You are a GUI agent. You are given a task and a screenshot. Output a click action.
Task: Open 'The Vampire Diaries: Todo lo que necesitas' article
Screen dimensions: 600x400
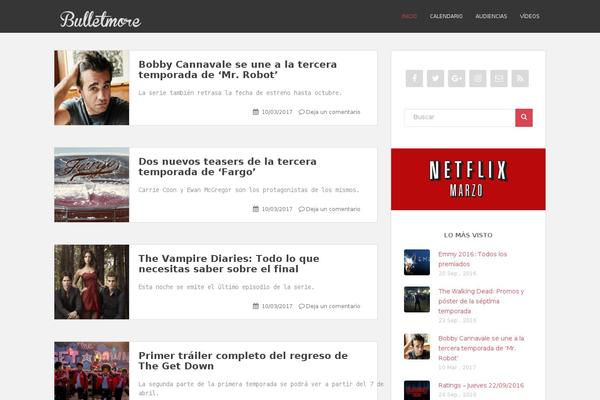[x=229, y=264]
